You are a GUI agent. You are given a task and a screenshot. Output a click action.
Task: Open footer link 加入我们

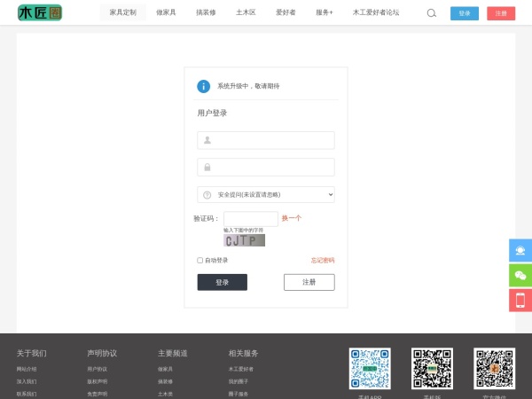[27, 381]
